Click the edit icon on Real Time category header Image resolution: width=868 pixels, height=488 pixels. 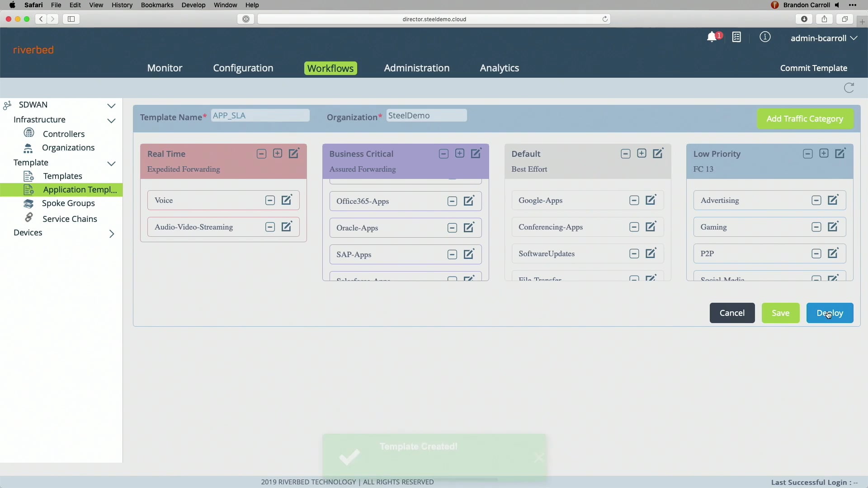[293, 154]
